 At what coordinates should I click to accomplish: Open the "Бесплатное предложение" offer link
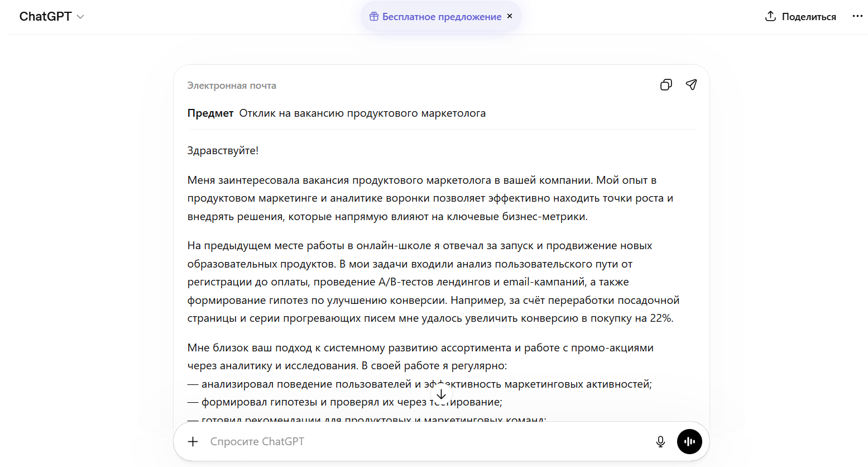pos(442,17)
